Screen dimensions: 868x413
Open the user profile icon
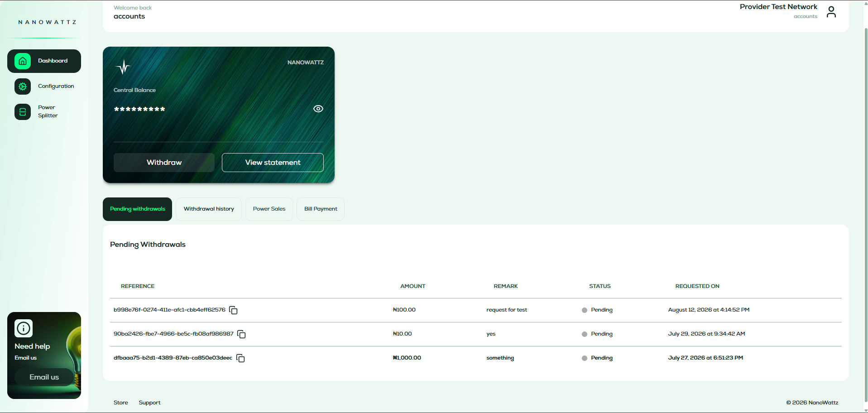pyautogui.click(x=831, y=12)
